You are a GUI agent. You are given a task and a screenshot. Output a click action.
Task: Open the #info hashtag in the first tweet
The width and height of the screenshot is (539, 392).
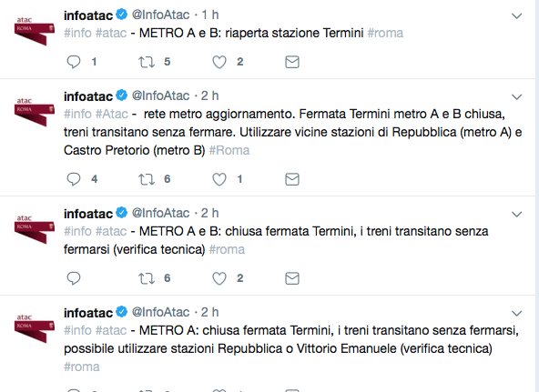(x=77, y=33)
